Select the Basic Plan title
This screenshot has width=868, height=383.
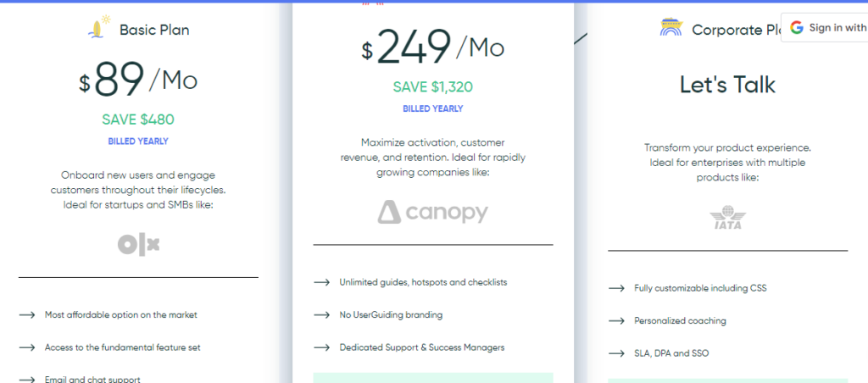click(153, 30)
